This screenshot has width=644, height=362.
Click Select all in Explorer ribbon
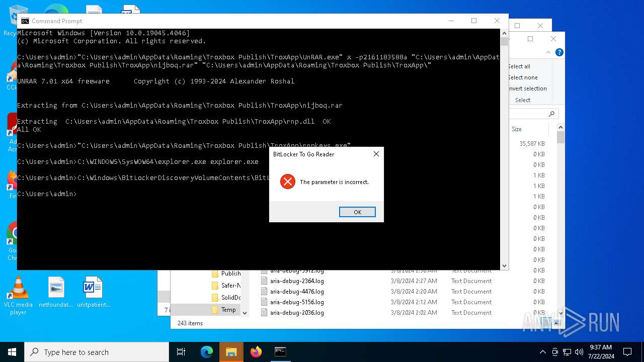click(519, 66)
